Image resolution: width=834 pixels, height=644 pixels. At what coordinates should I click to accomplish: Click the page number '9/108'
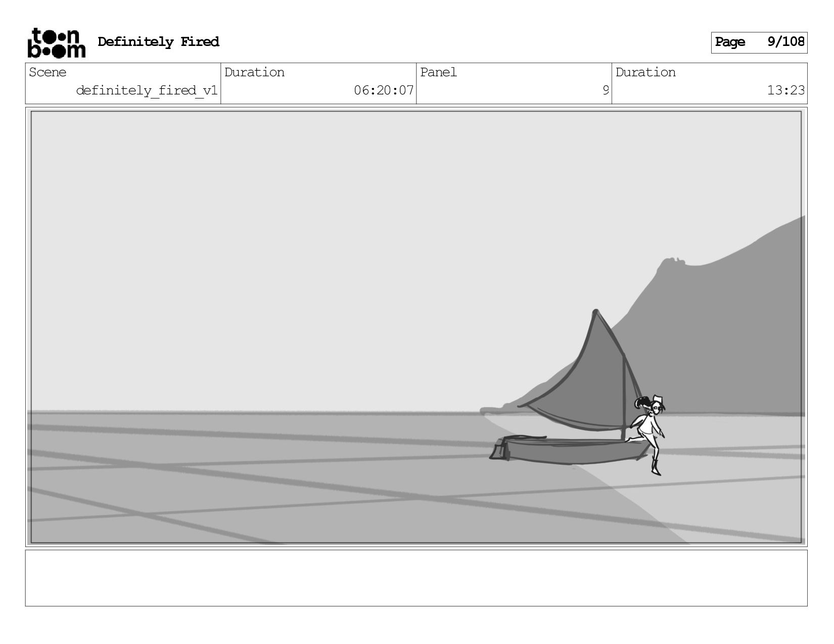(786, 41)
